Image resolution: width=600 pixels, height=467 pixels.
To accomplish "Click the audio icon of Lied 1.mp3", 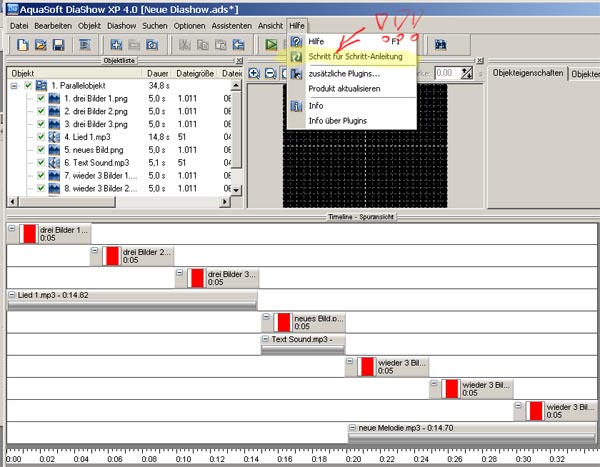I will tap(55, 135).
